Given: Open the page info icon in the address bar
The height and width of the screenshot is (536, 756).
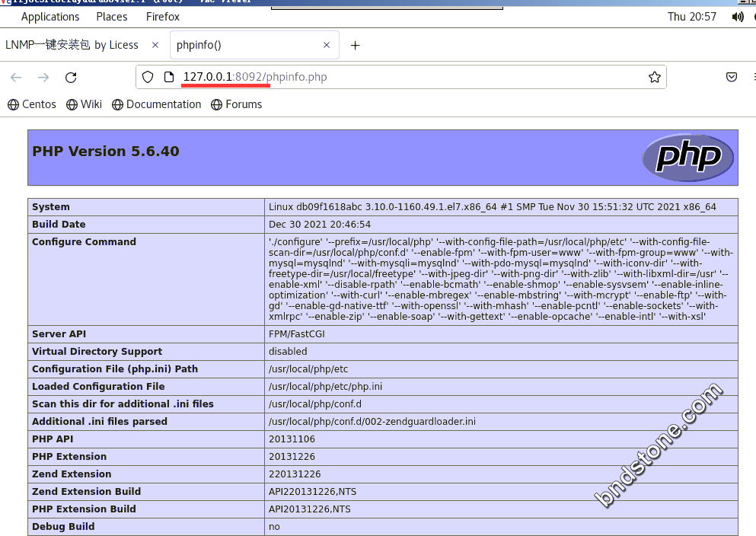Looking at the screenshot, I should pyautogui.click(x=169, y=77).
